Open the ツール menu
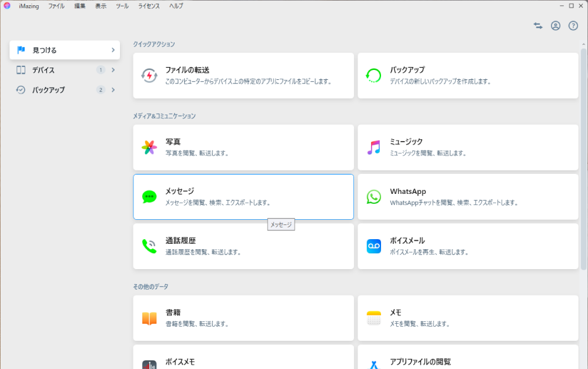 [122, 6]
